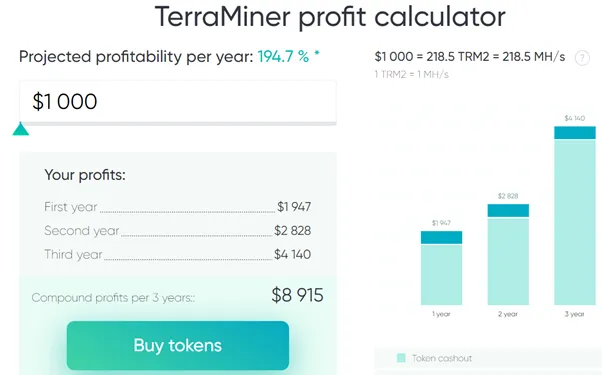
Task: Click the 194.7 % profitability value
Action: click(284, 57)
